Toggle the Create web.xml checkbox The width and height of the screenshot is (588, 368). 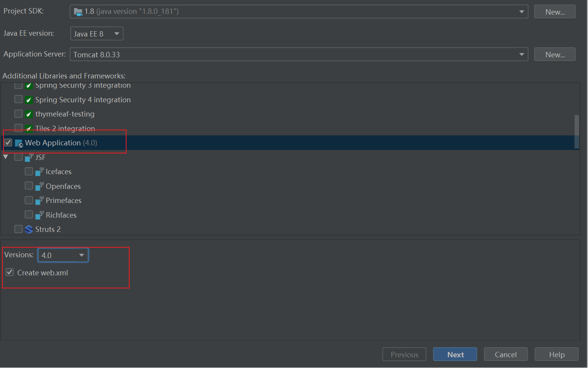(10, 272)
